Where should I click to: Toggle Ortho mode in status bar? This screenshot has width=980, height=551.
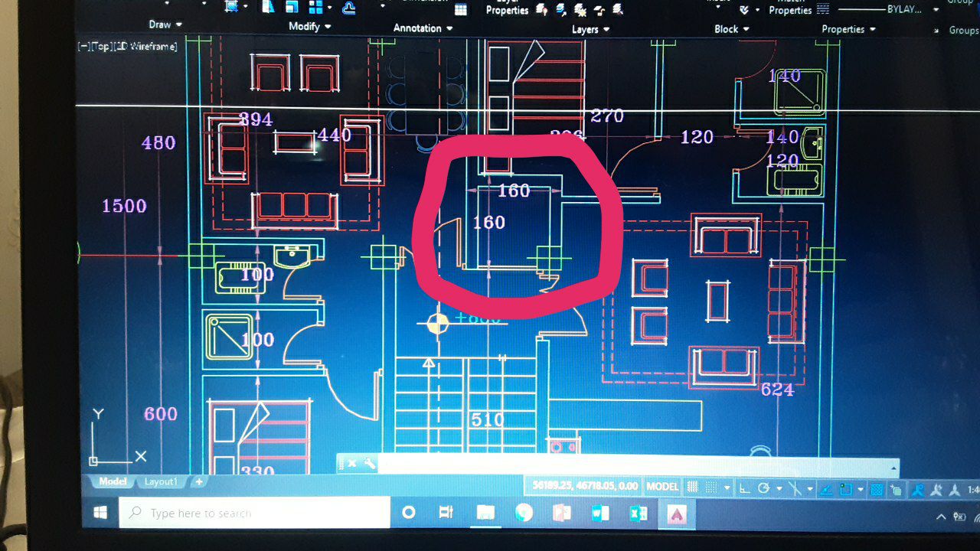coord(745,487)
